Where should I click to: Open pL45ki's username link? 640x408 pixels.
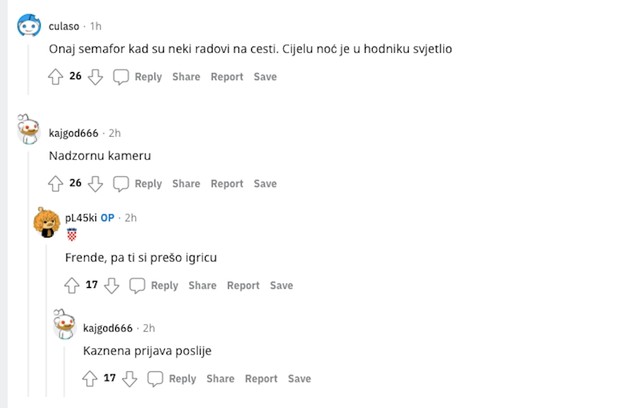[81, 218]
